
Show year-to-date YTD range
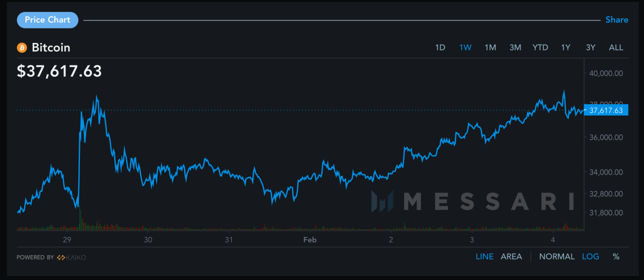[540, 47]
